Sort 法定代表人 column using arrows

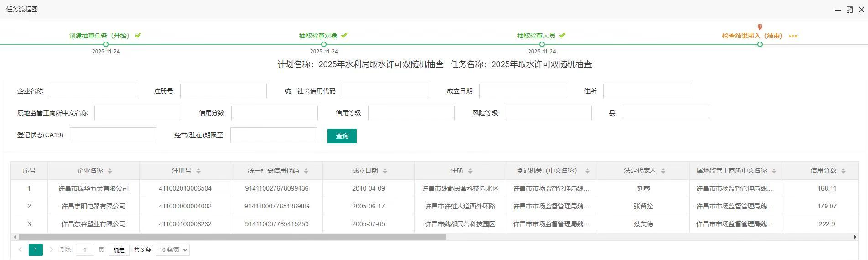tap(663, 171)
